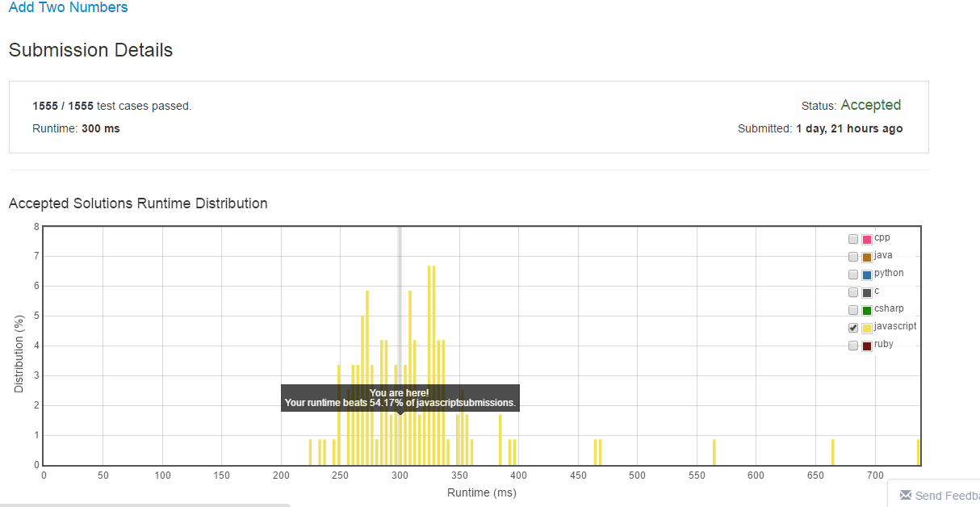The image size is (980, 507).
Task: Uncheck the javascript checkbox
Action: 853,328
